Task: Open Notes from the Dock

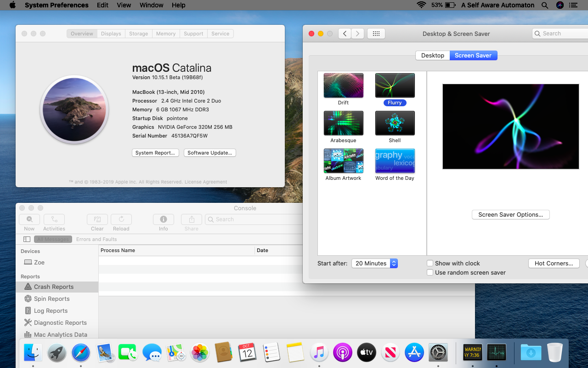Action: click(295, 353)
